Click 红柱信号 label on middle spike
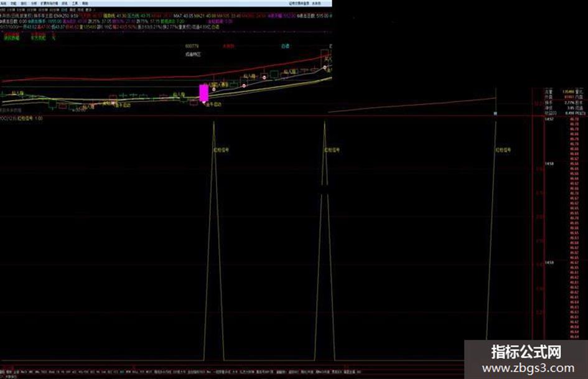This screenshot has height=379, width=588. [x=332, y=150]
